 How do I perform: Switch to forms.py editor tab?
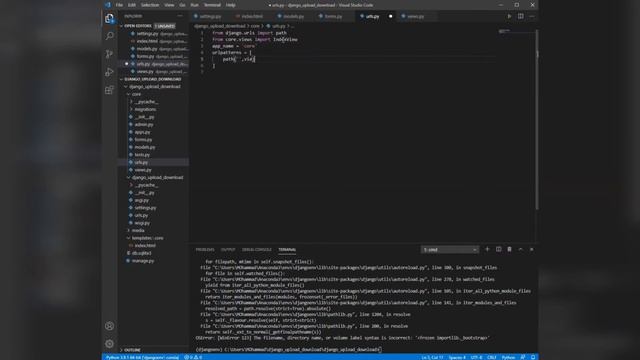(x=333, y=16)
